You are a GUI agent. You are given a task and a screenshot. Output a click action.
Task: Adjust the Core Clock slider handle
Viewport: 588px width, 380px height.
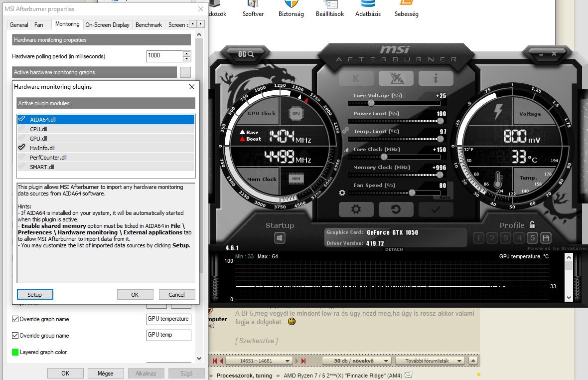pos(384,157)
